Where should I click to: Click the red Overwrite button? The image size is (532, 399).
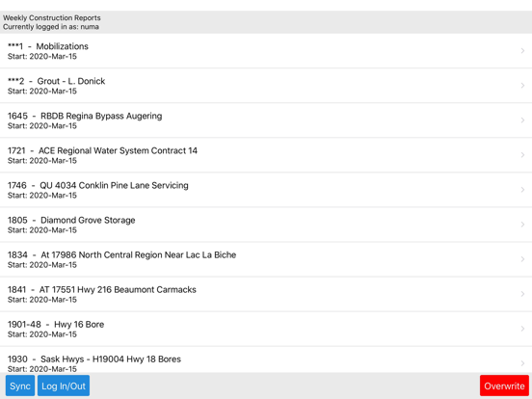[x=504, y=386]
